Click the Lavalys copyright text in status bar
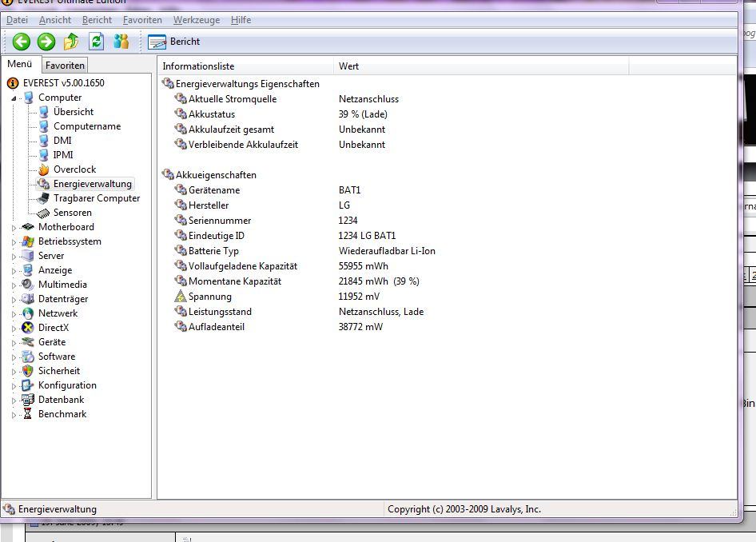 (464, 509)
